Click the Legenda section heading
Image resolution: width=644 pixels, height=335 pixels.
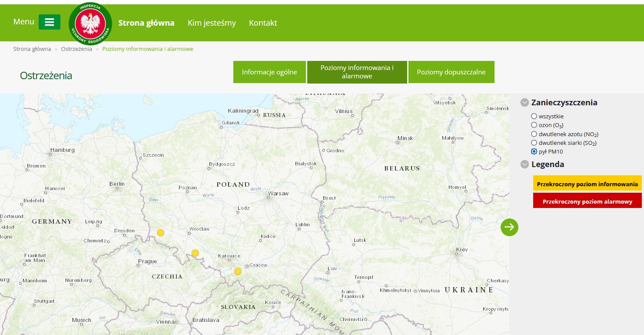click(548, 164)
